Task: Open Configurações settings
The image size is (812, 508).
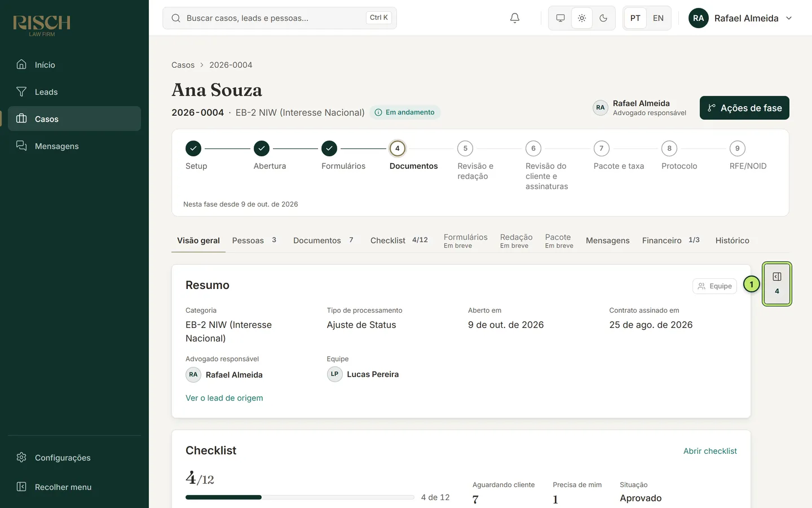Action: tap(74, 458)
